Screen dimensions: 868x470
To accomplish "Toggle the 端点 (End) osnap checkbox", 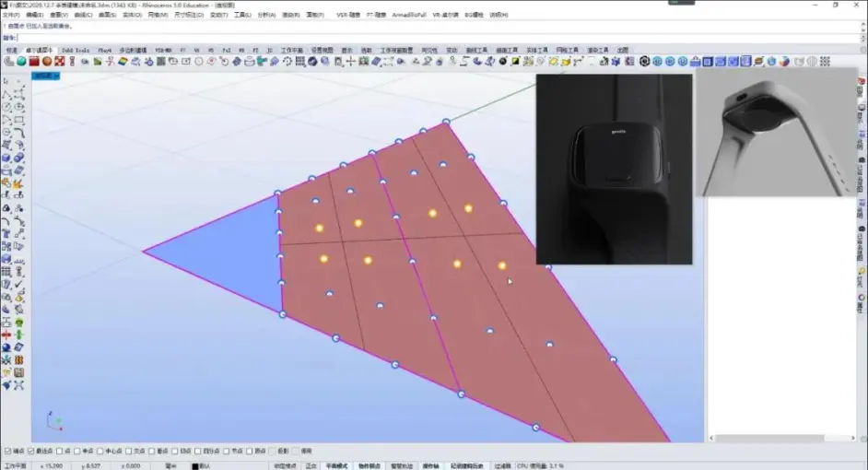I will click(x=7, y=452).
